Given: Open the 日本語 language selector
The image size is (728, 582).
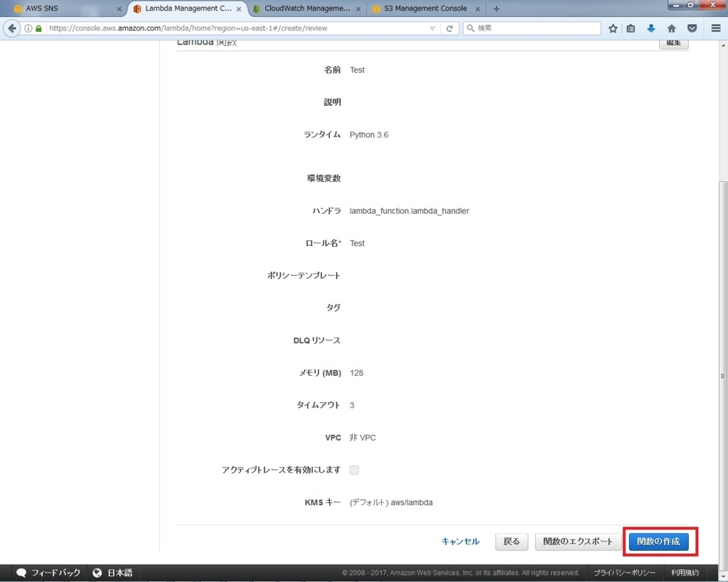Looking at the screenshot, I should point(120,573).
